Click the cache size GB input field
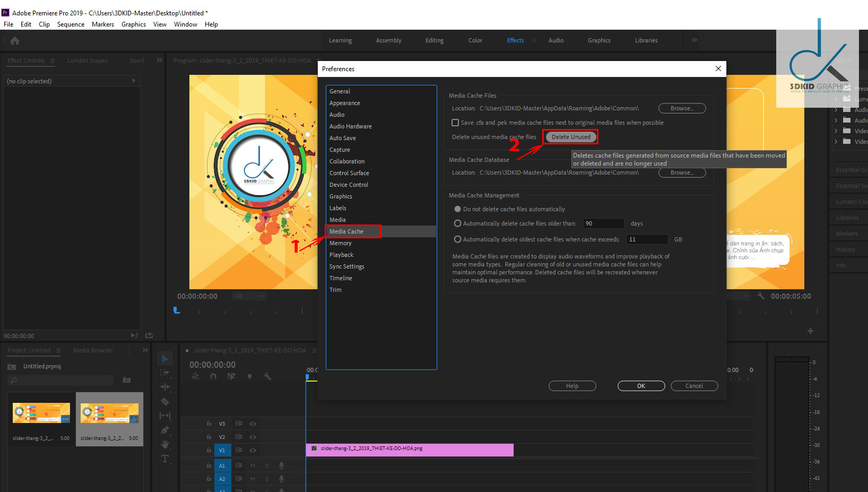Viewport: 868px width, 492px height. [647, 239]
